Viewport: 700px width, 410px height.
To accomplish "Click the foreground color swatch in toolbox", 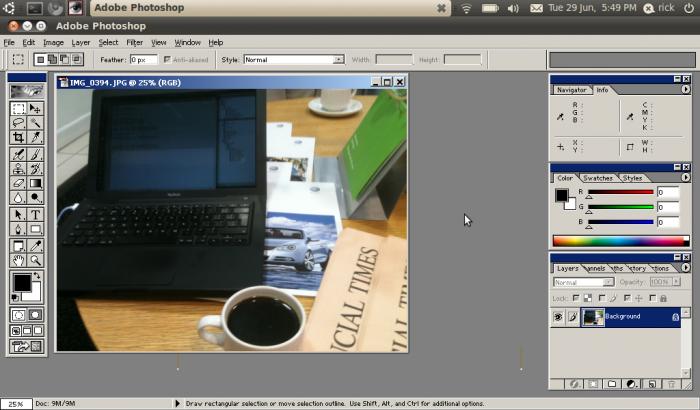I will click(x=21, y=283).
